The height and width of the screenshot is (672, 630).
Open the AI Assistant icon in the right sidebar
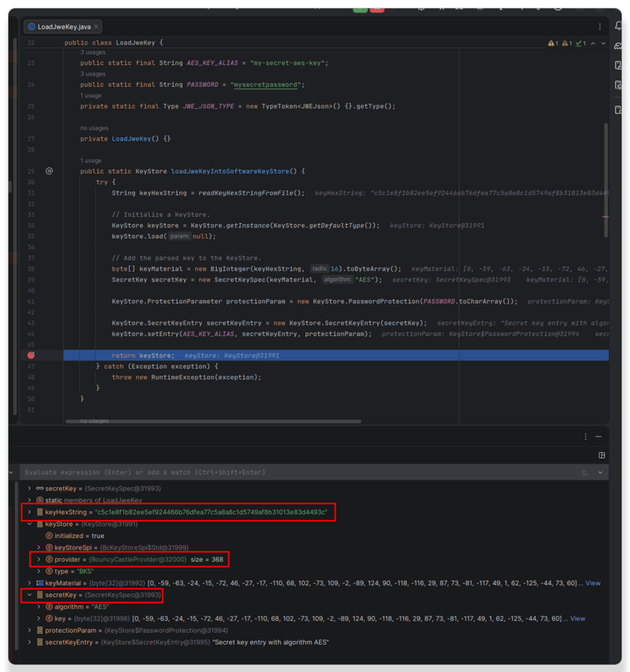click(x=618, y=46)
